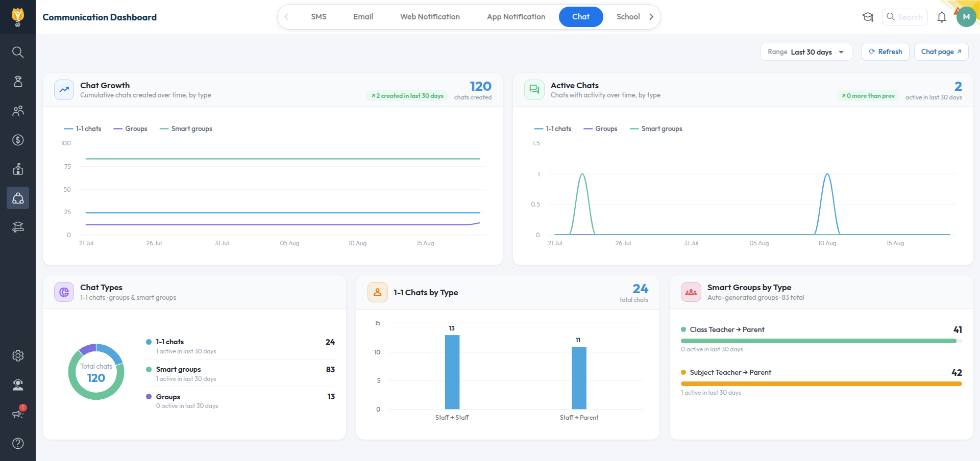
Task: Click the Subject Teacher → Parent orange progress bar
Action: coord(821,384)
